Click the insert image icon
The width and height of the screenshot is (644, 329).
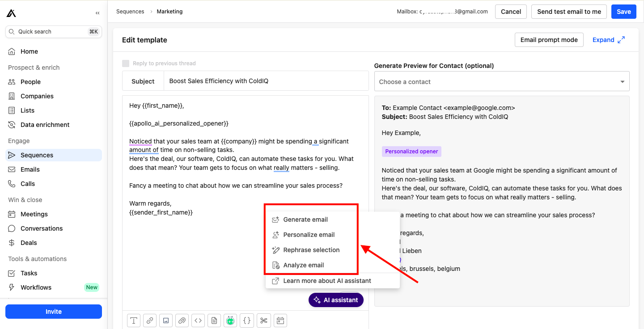(166, 321)
